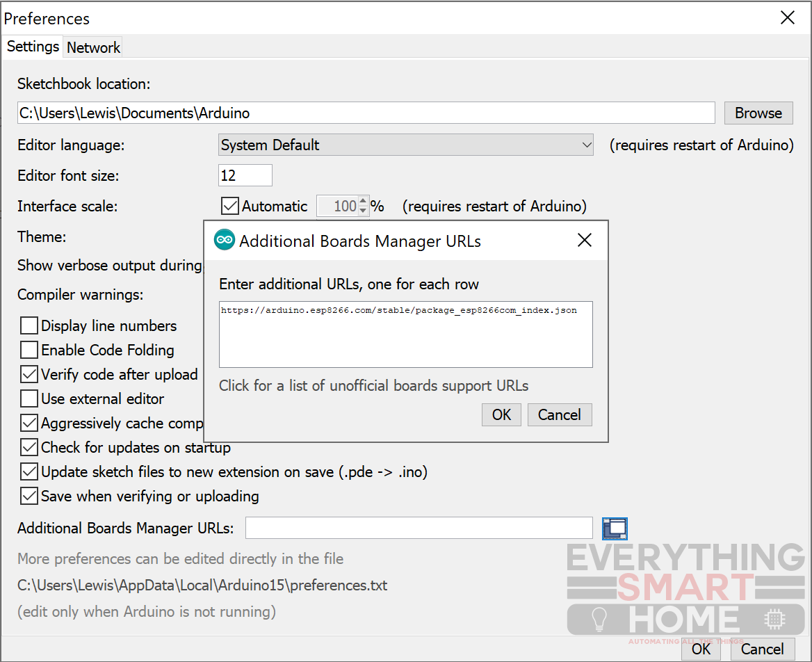
Task: Click 'Enter additional URLs, one for each row'
Action: (349, 284)
